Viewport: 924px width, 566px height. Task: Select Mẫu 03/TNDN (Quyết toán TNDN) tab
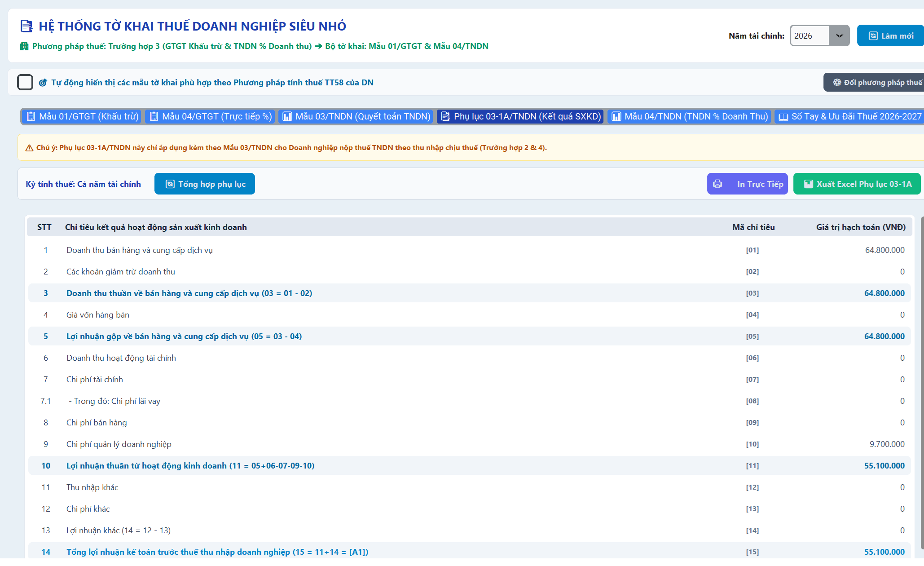[x=356, y=116]
